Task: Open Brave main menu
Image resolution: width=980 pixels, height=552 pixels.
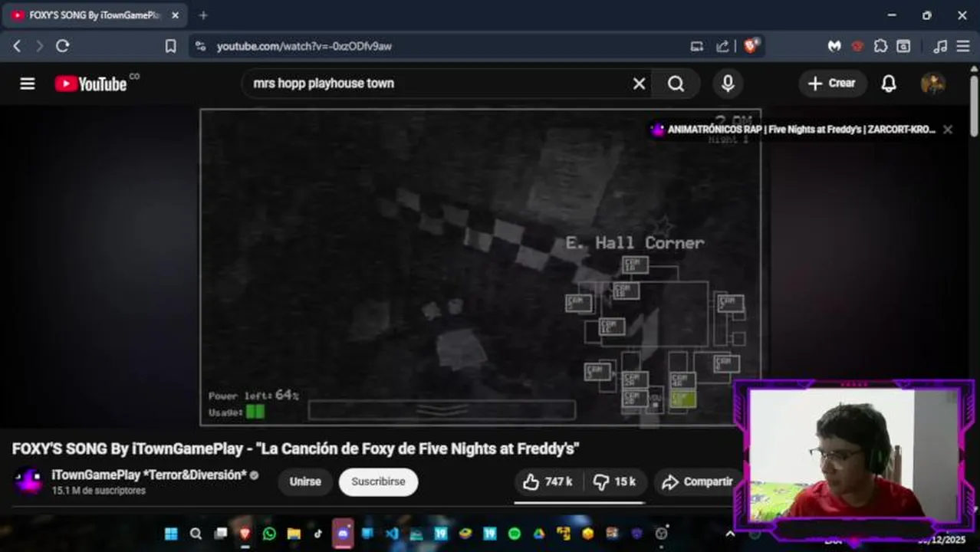Action: [x=963, y=46]
